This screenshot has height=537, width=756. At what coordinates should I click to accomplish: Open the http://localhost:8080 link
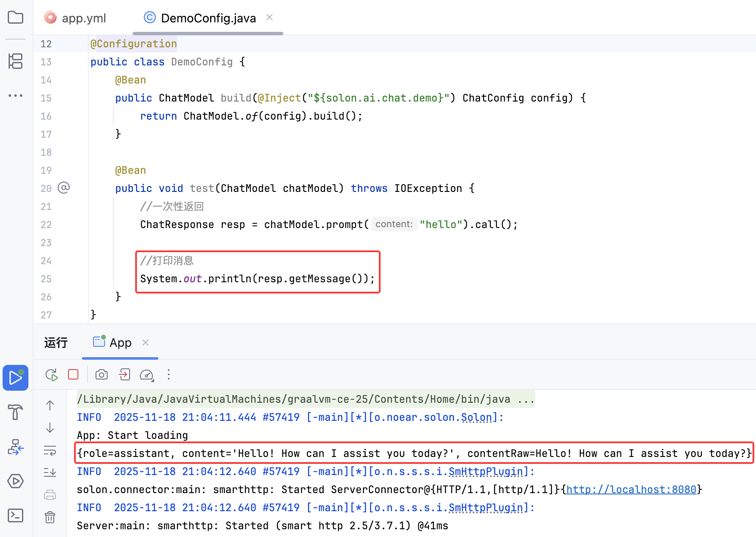tap(631, 490)
